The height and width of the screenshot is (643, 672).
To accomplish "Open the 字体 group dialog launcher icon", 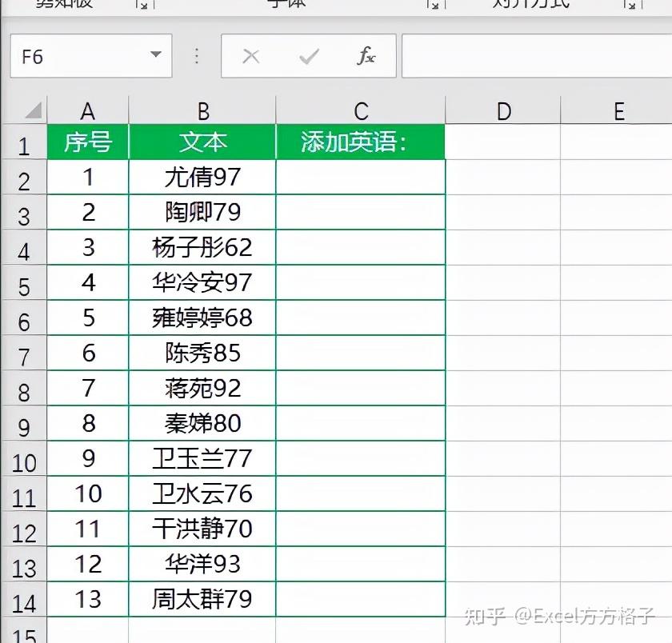I will coord(434,4).
